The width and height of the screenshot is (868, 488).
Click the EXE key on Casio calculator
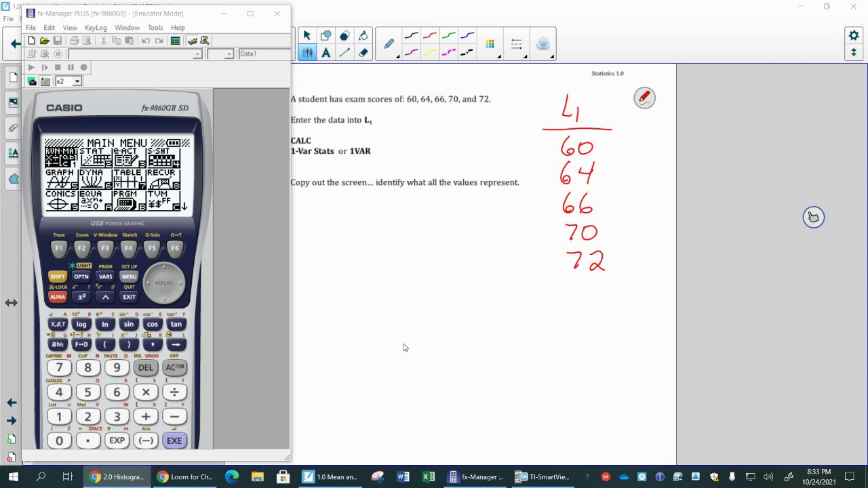[x=174, y=441]
